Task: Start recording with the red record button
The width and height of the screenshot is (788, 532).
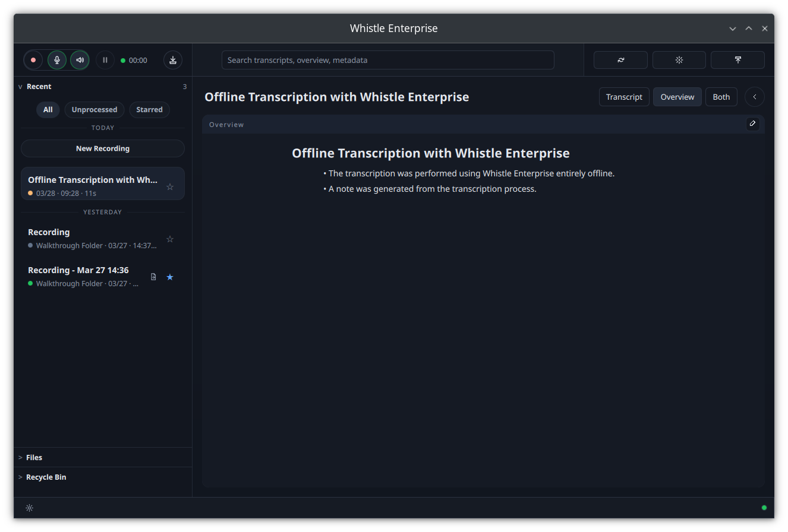Action: [x=33, y=60]
